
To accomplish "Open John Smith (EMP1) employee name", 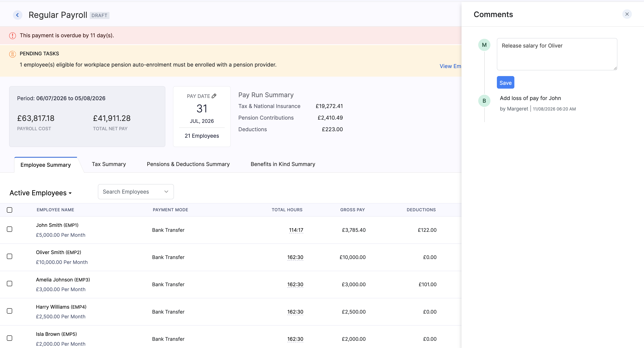I will coord(57,225).
